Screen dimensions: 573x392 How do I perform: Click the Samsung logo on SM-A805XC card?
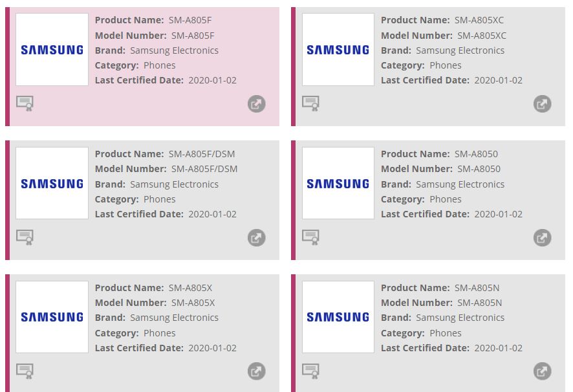click(x=337, y=49)
